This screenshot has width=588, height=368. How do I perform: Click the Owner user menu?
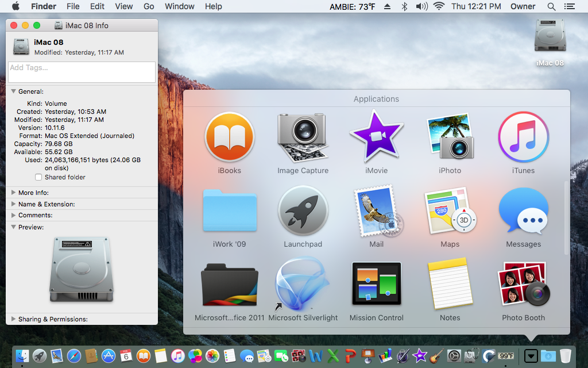[x=523, y=6]
